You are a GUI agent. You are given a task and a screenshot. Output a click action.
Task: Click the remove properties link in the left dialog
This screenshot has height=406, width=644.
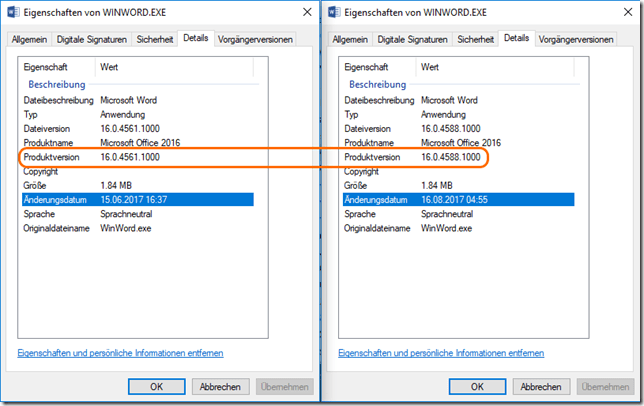point(120,353)
